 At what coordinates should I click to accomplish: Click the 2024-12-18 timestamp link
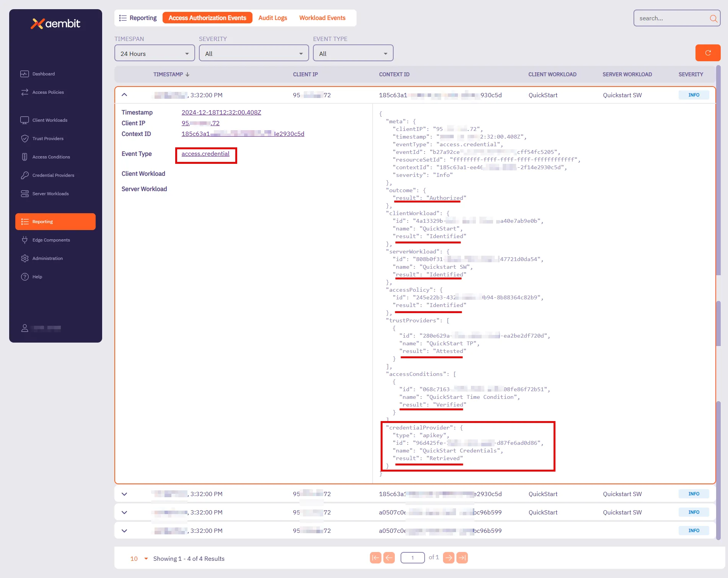221,113
